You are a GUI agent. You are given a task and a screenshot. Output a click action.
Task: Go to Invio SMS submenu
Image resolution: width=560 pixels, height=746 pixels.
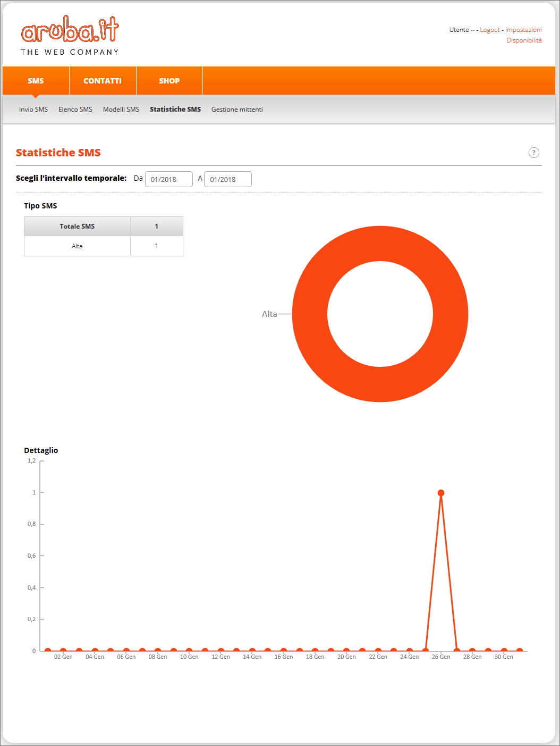pos(33,110)
